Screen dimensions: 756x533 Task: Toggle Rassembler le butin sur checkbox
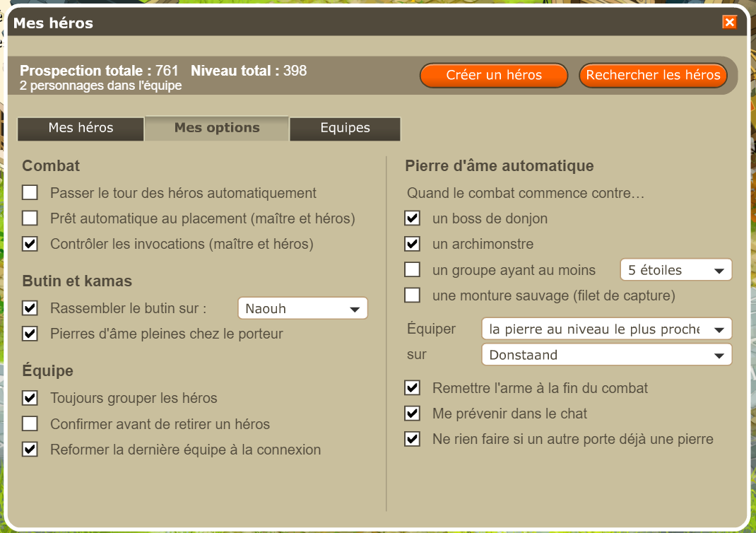(x=30, y=307)
